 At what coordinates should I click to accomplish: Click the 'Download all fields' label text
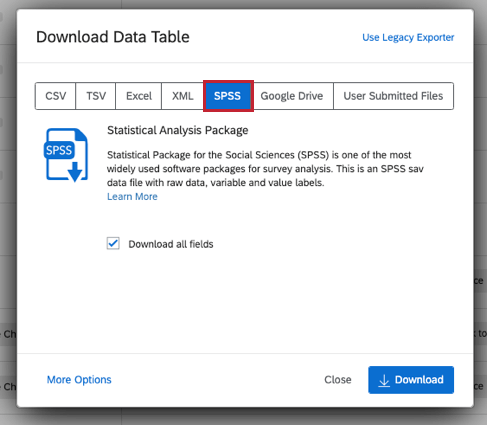171,244
